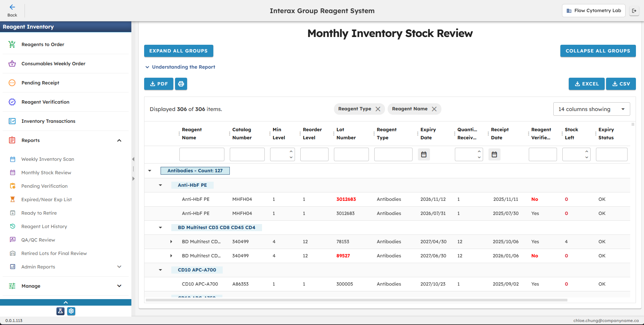The height and width of the screenshot is (325, 644).
Task: Remove the Reagent Type filter chip
Action: point(378,109)
